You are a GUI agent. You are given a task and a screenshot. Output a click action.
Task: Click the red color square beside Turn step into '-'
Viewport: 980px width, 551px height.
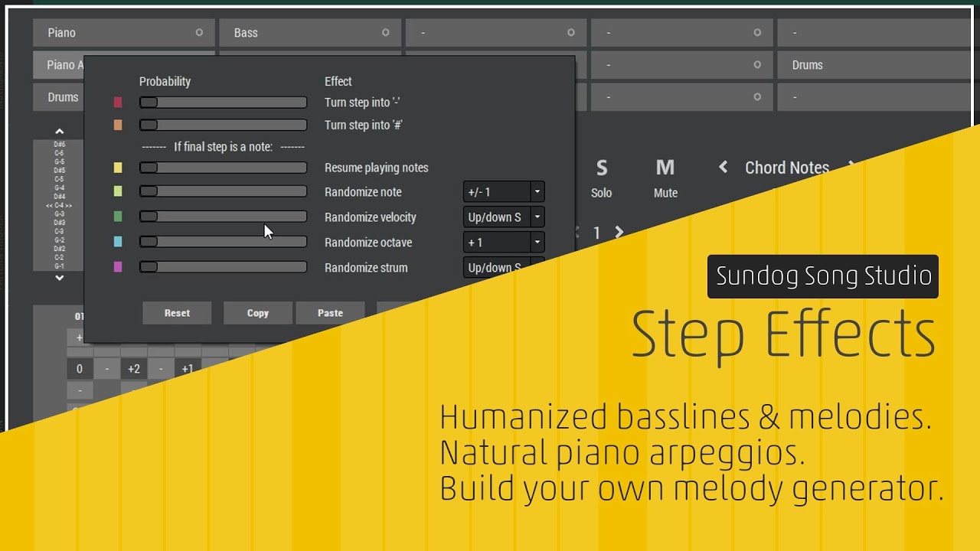(118, 103)
